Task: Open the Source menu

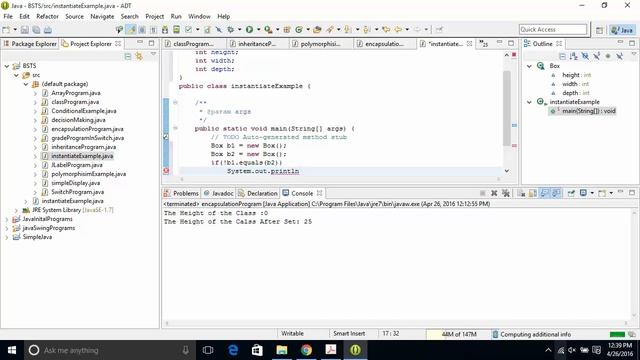Action: coord(74,16)
